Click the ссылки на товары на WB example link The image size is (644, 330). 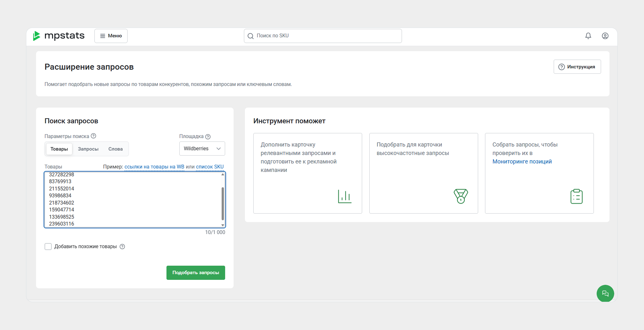coord(154,167)
